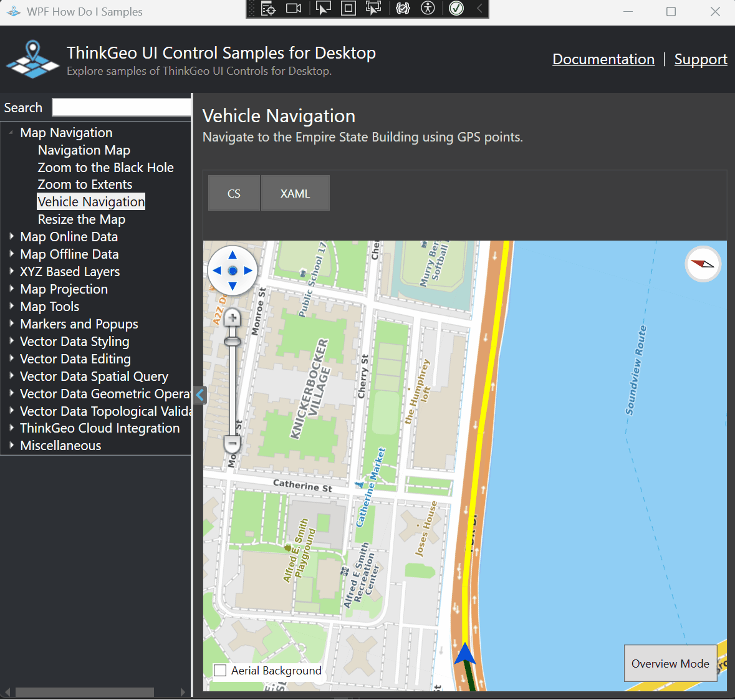Expand the XYZ Based Layers node arrow
This screenshot has width=735, height=700.
12,271
